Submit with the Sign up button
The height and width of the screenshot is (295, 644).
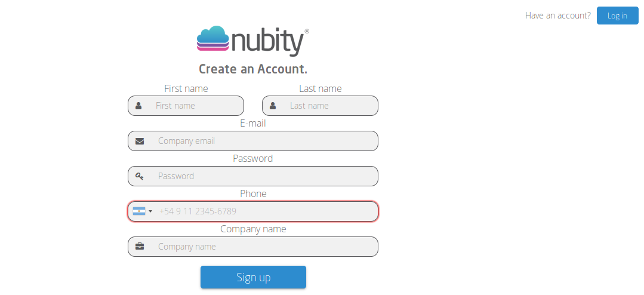(x=254, y=277)
